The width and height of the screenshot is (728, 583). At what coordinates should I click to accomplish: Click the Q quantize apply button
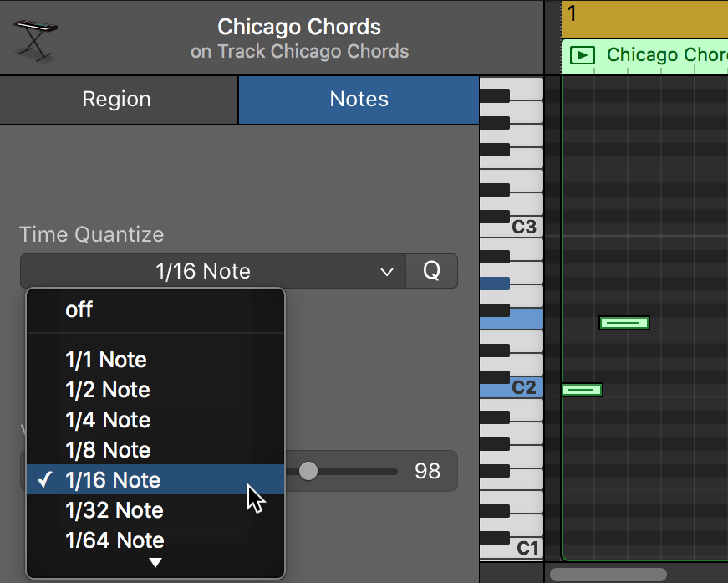click(x=431, y=271)
